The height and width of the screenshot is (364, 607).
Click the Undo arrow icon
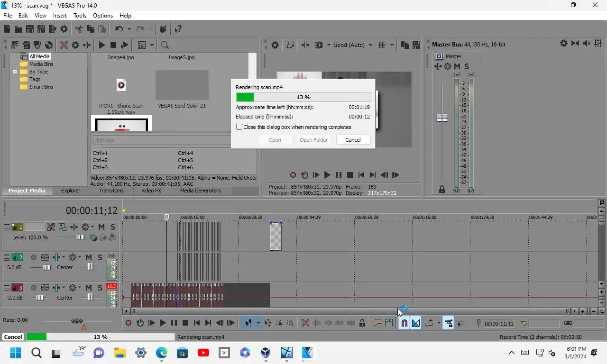(x=119, y=29)
